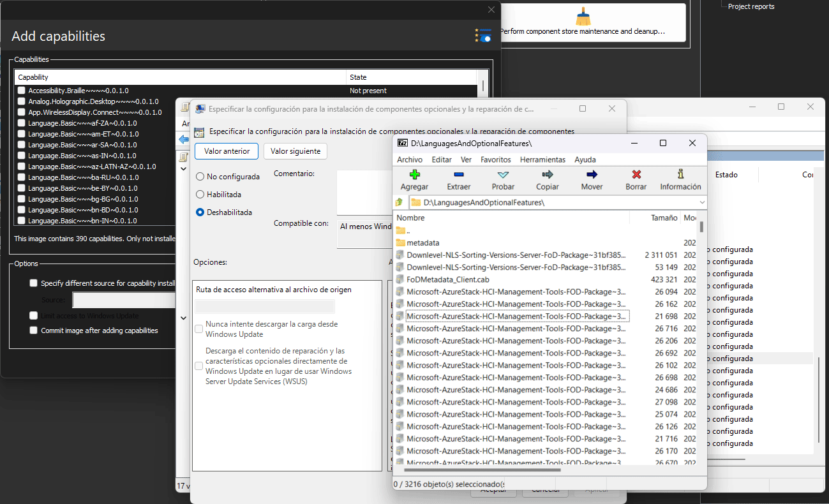This screenshot has height=504, width=829.
Task: Enable Commit image after adding capabilities
Action: pyautogui.click(x=34, y=330)
